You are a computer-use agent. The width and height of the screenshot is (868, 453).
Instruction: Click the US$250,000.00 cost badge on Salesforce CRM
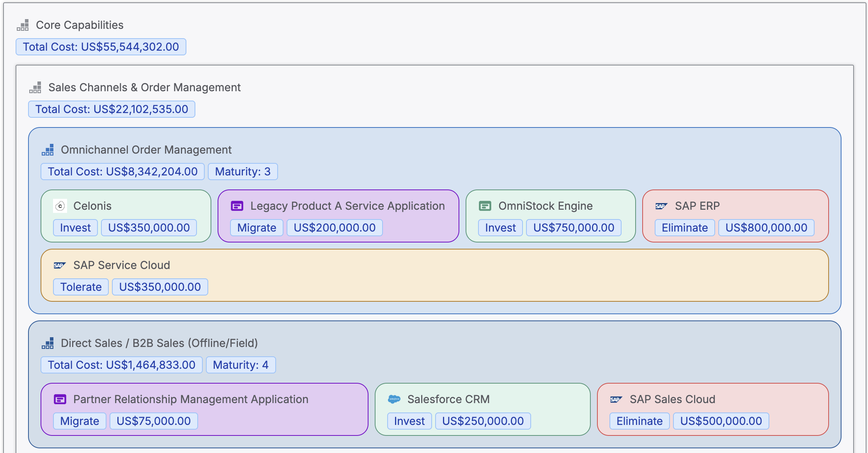point(483,421)
